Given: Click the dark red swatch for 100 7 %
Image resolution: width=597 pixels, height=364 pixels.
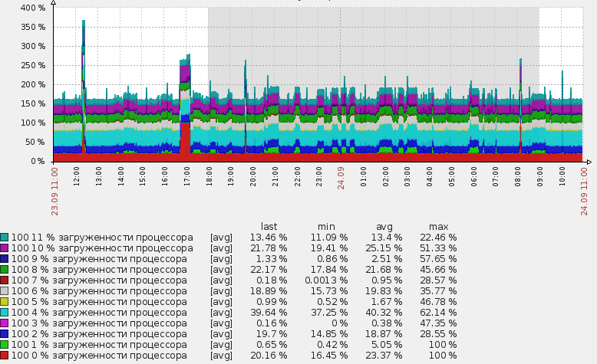Looking at the screenshot, I should 4,280.
